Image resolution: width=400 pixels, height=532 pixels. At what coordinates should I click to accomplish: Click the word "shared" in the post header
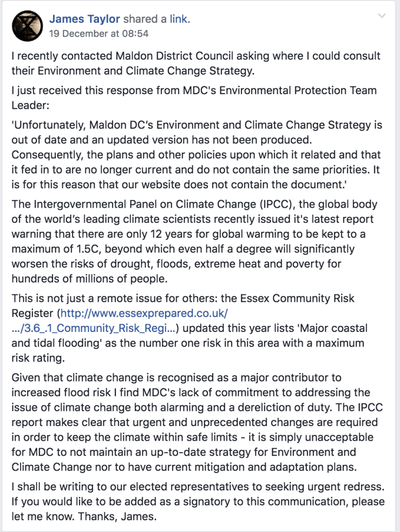(x=141, y=19)
